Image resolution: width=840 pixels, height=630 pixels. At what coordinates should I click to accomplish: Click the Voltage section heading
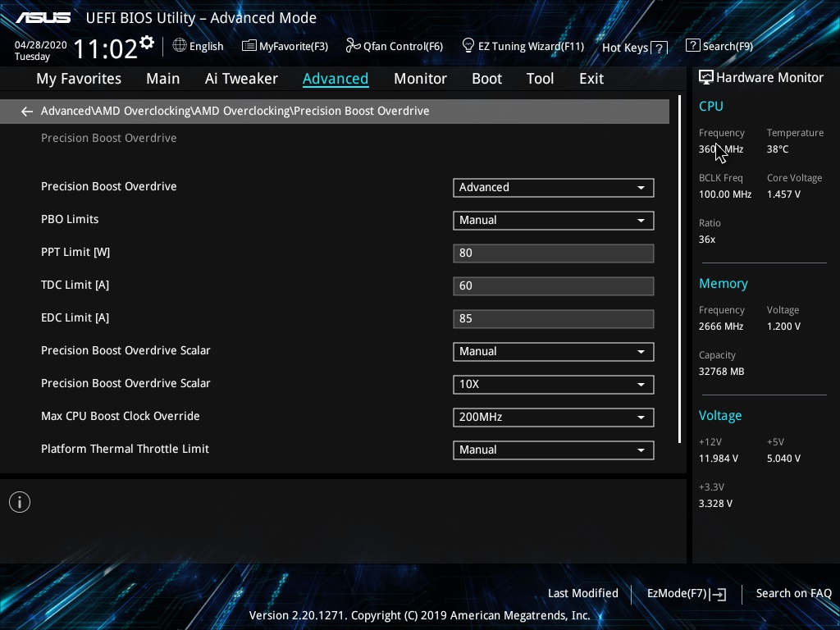pyautogui.click(x=720, y=416)
